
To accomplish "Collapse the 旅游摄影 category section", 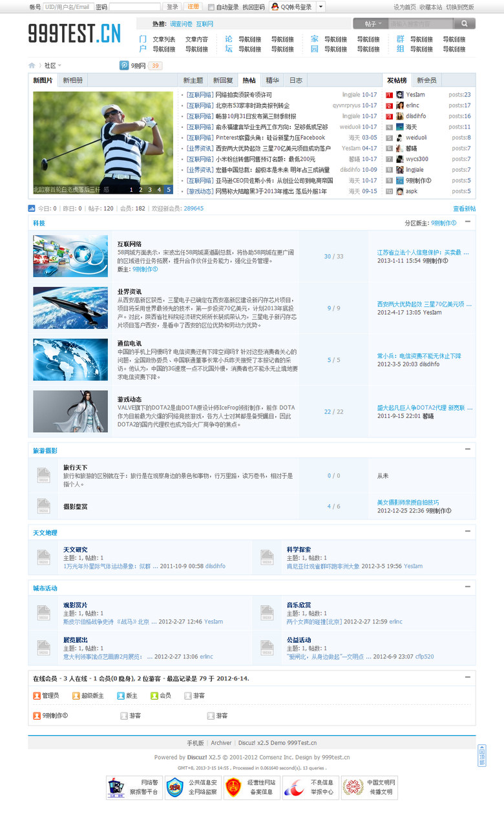I will pos(468,449).
